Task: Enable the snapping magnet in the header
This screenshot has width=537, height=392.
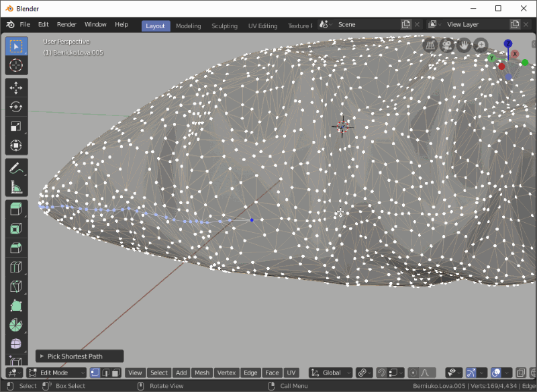Action: [x=382, y=372]
